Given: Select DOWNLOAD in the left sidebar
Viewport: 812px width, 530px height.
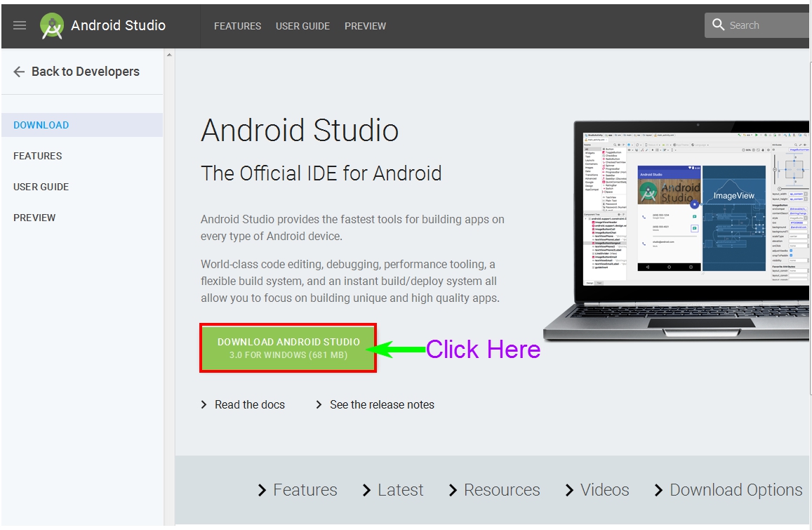Looking at the screenshot, I should (41, 124).
